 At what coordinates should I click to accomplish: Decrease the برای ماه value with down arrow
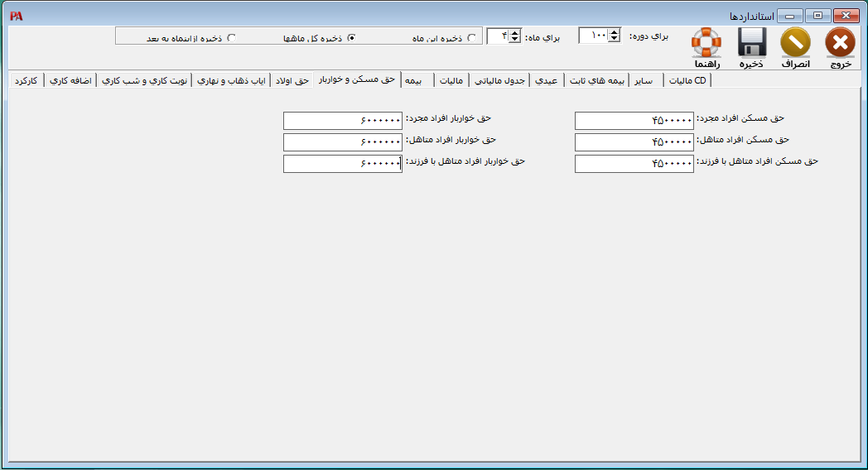coord(515,39)
